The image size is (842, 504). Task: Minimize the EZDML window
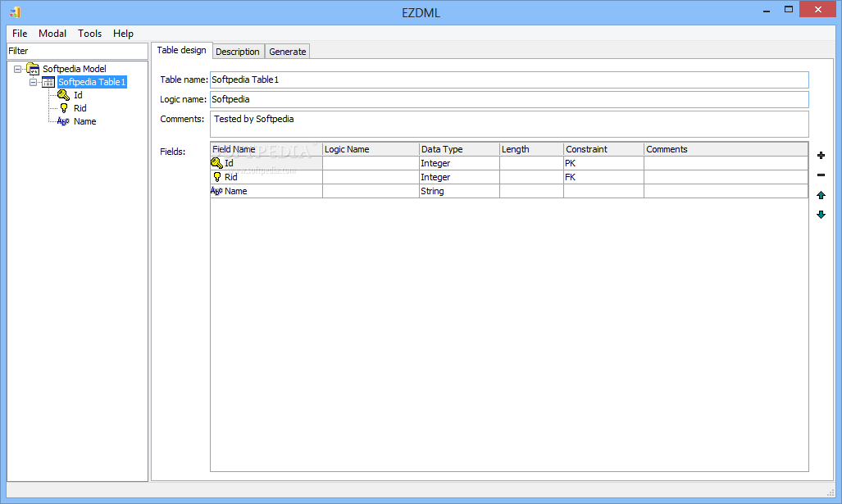tap(767, 10)
